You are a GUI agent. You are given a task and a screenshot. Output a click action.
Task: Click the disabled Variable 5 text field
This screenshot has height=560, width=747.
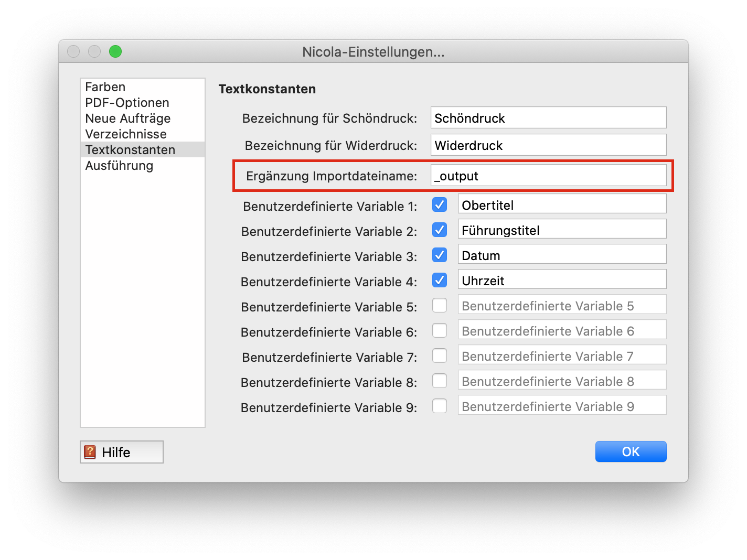pyautogui.click(x=562, y=304)
